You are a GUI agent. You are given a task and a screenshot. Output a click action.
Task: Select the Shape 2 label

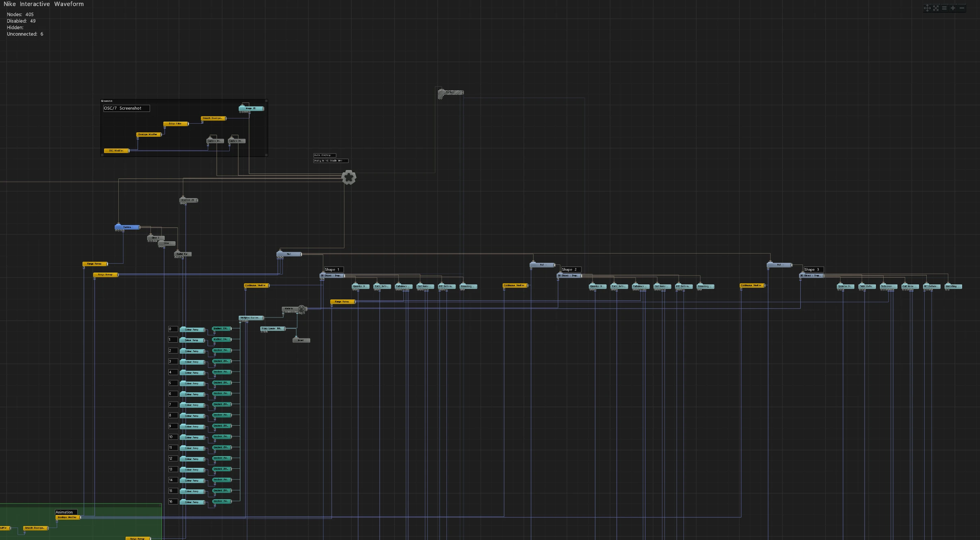(x=571, y=269)
